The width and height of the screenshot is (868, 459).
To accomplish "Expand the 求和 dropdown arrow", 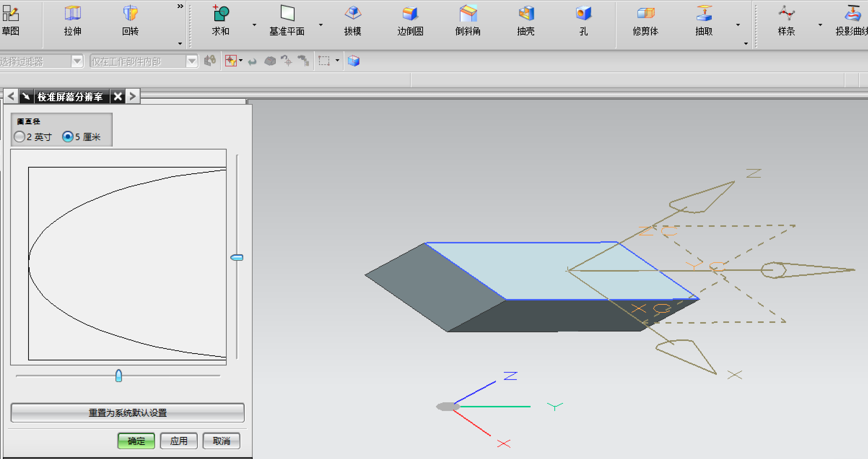I will pyautogui.click(x=254, y=25).
